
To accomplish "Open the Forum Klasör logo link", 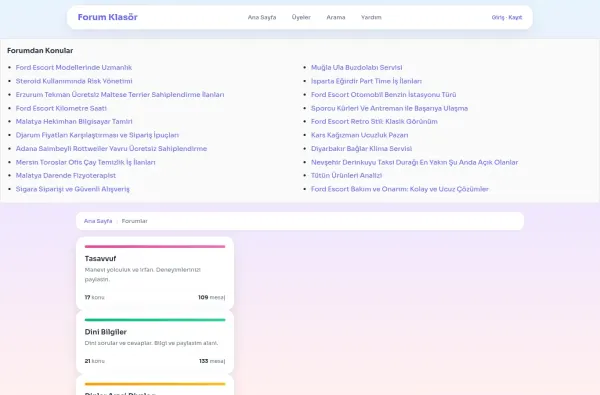I will click(108, 17).
